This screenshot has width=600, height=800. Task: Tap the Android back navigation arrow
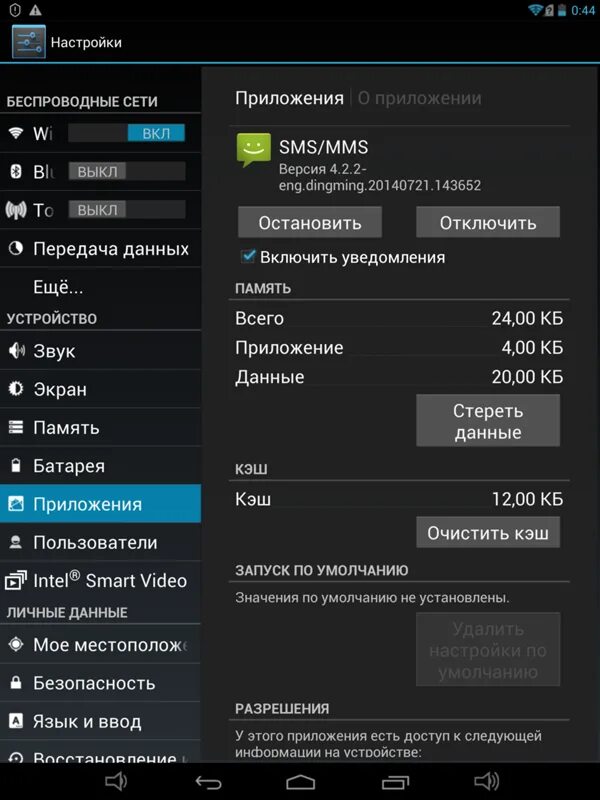click(x=209, y=782)
